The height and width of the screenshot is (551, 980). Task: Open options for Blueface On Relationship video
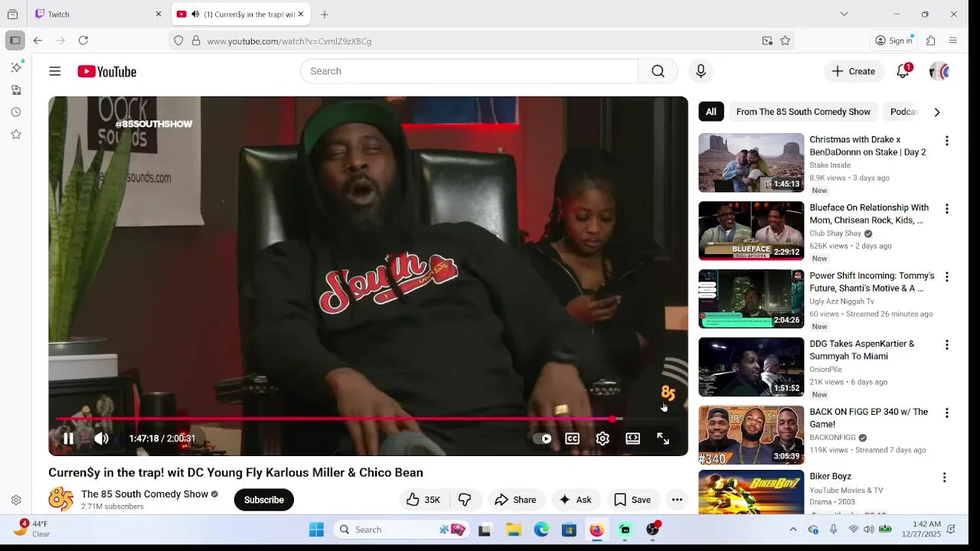[947, 209]
